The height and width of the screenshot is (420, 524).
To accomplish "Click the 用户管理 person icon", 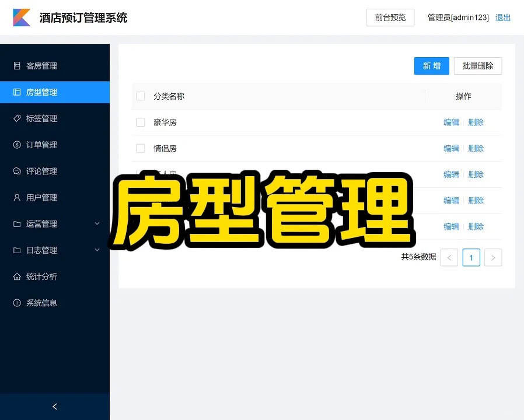I will pyautogui.click(x=17, y=198).
